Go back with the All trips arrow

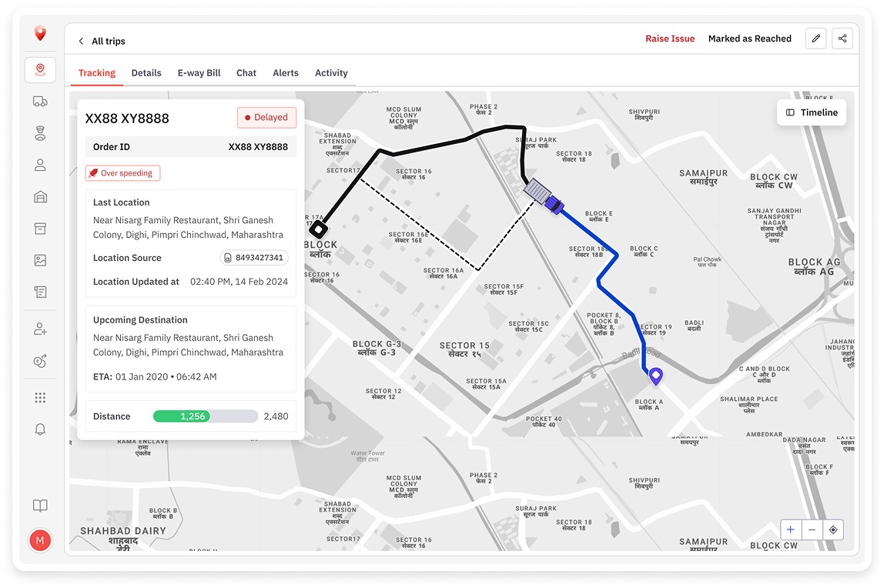(x=81, y=41)
